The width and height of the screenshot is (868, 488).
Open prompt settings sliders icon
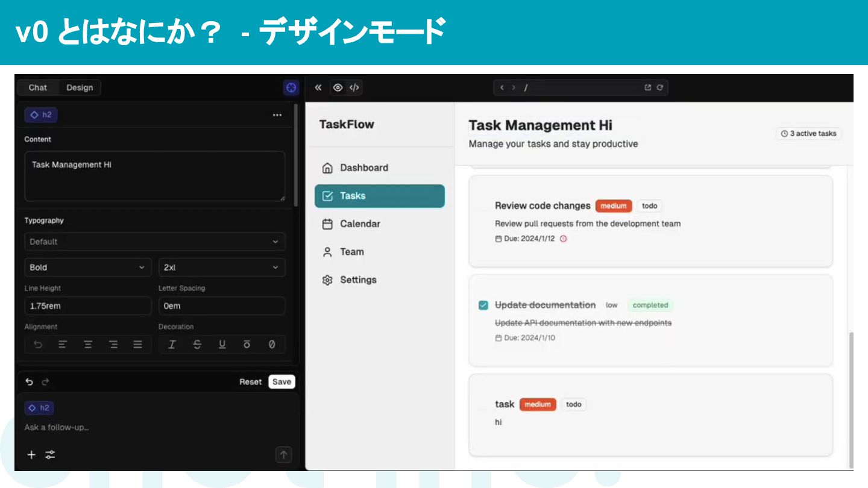point(51,455)
